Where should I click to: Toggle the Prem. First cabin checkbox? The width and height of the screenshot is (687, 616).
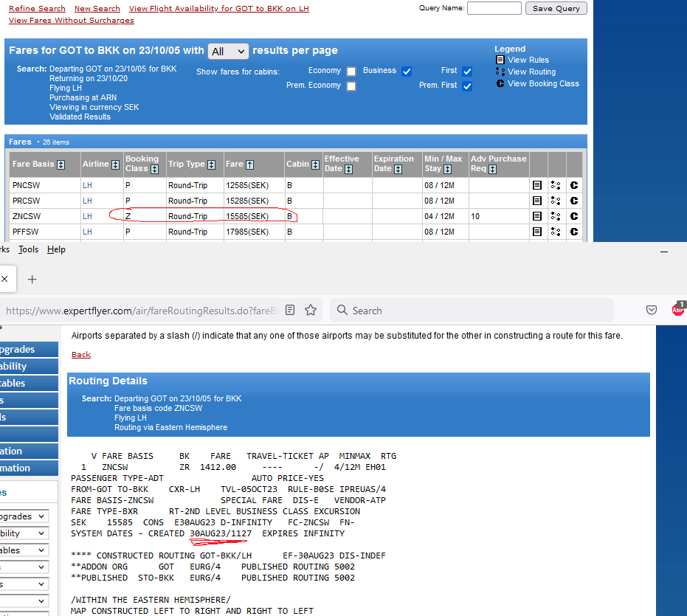click(467, 86)
